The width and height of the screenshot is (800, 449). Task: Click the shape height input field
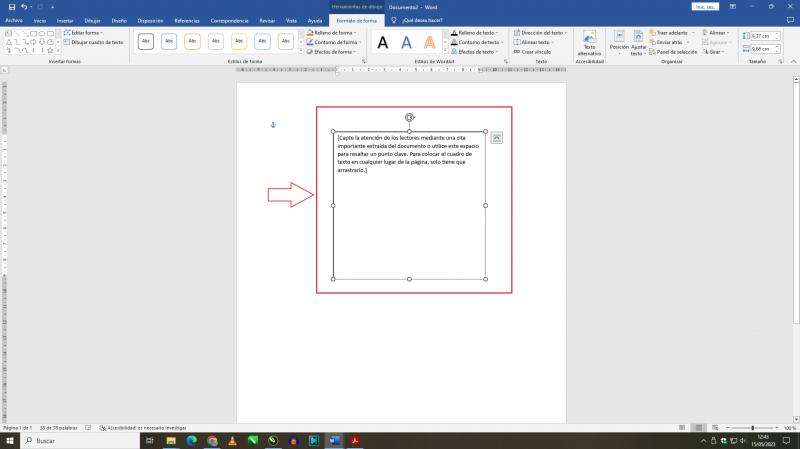click(x=762, y=36)
